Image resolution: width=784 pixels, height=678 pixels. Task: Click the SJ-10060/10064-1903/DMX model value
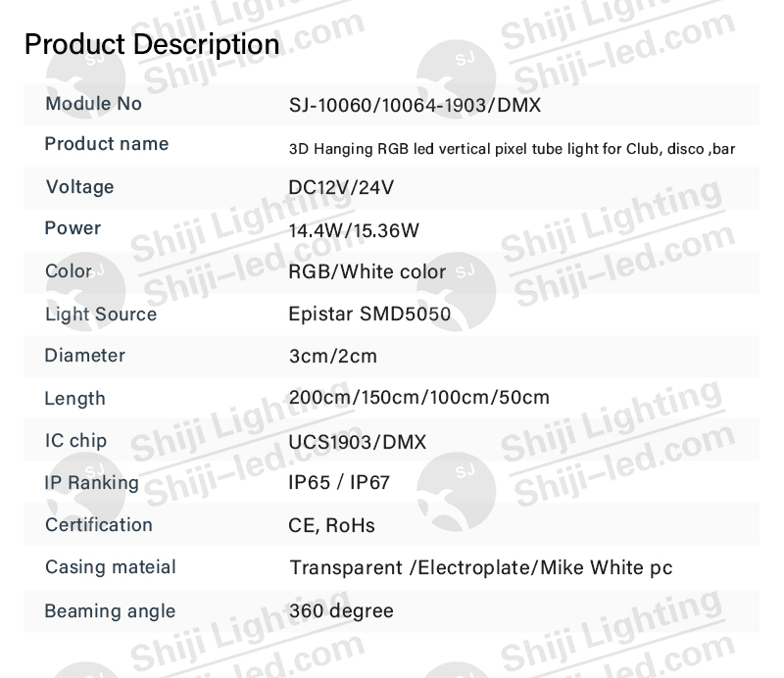point(415,105)
